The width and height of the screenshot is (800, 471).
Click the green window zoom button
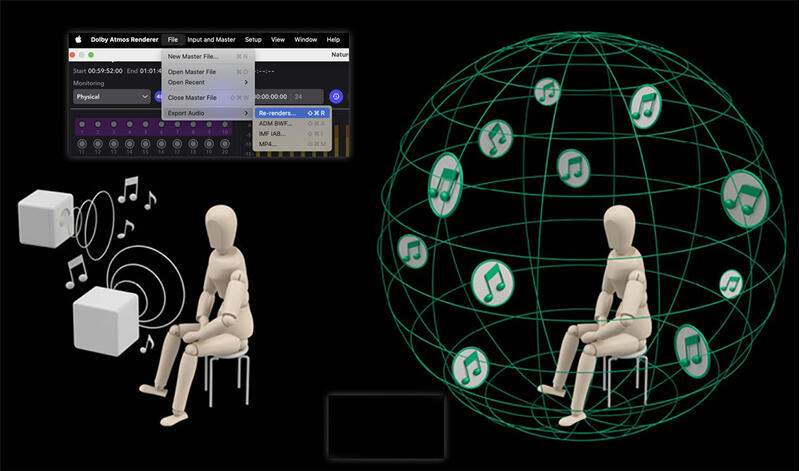tap(91, 56)
